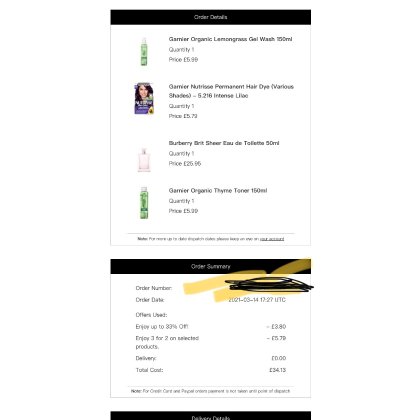Click the Garnier Thyme Toner bottle image

pyautogui.click(x=144, y=203)
